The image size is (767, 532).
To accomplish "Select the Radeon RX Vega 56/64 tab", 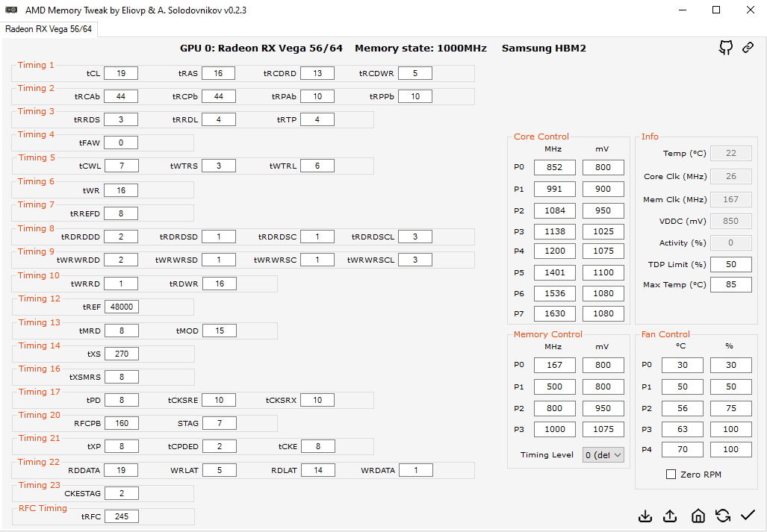I will click(x=49, y=29).
